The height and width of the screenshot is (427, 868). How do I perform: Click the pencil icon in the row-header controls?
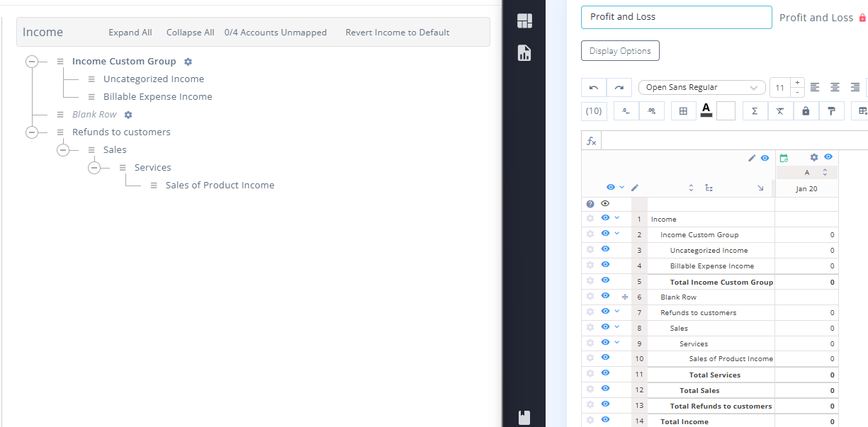coord(635,188)
